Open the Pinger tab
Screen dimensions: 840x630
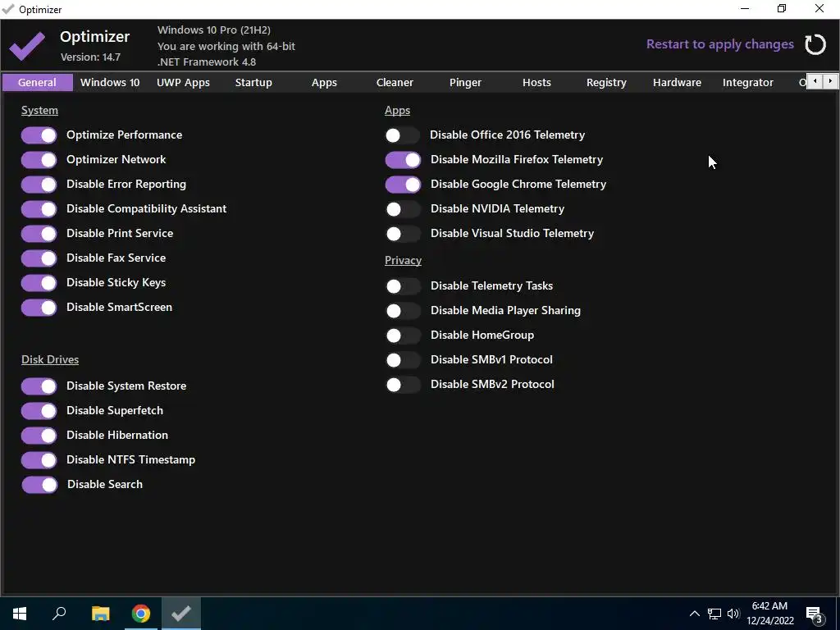(466, 83)
